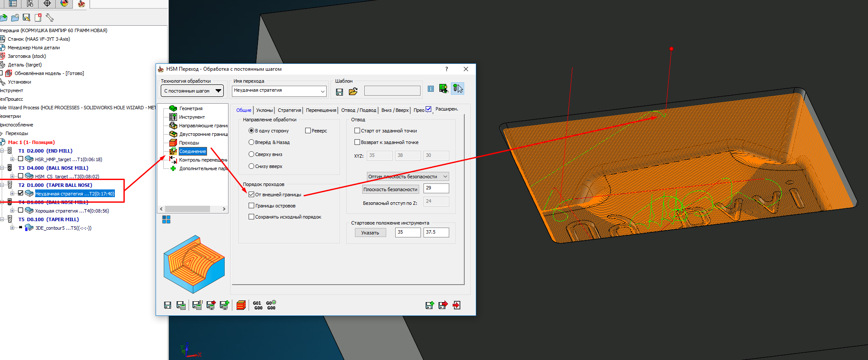Image resolution: width=868 pixels, height=360 pixels.
Task: Click the plain save icon in bottom toolbar
Action: 168,305
